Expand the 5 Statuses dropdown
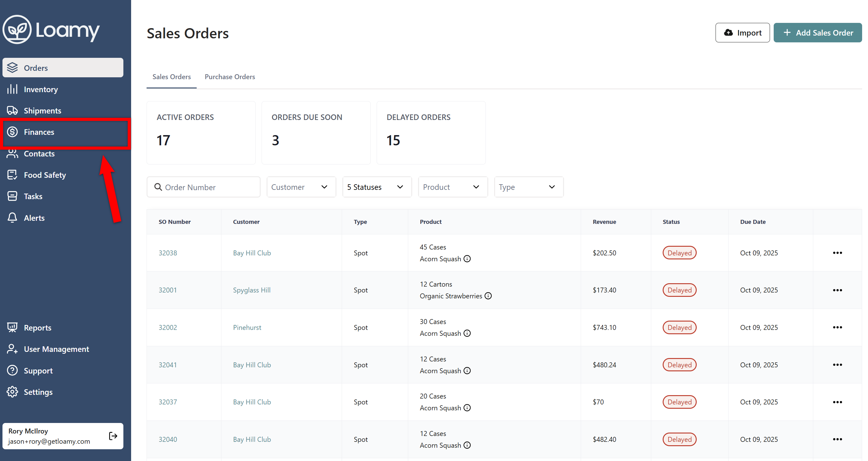This screenshot has height=461, width=868. (377, 187)
